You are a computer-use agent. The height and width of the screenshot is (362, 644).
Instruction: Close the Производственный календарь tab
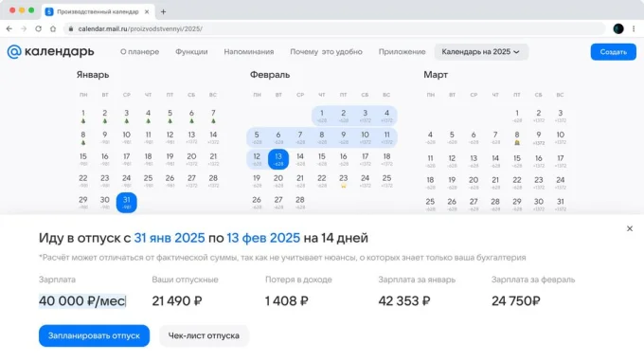pyautogui.click(x=147, y=12)
